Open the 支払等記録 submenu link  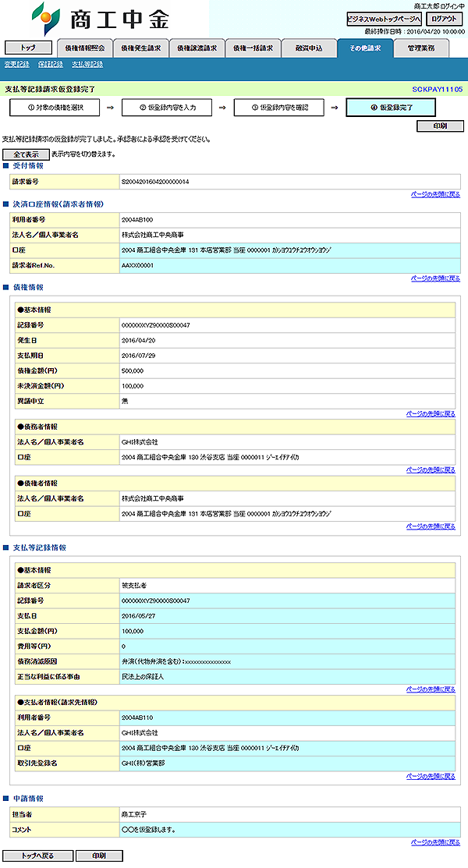click(87, 64)
